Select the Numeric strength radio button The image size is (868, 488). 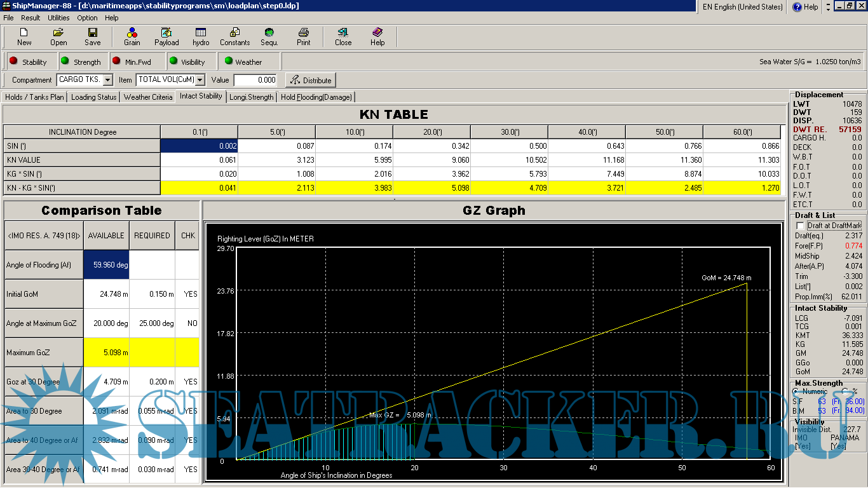click(797, 391)
